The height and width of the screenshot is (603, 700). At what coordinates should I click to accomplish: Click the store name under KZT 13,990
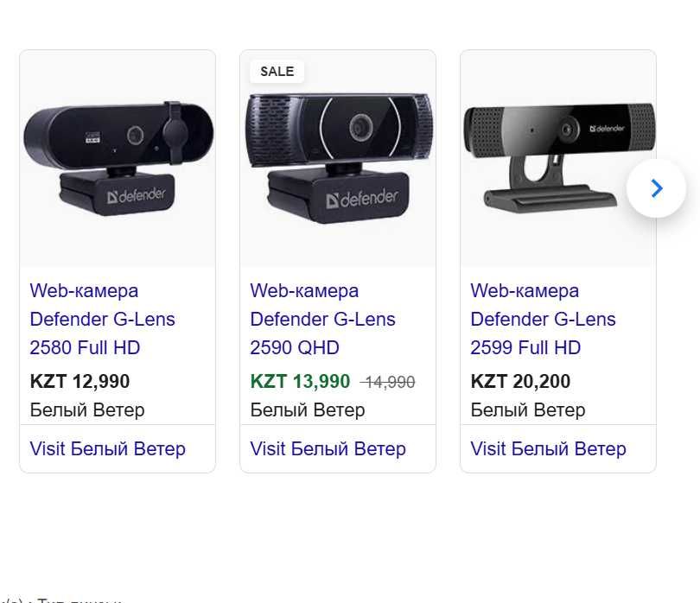pos(308,409)
